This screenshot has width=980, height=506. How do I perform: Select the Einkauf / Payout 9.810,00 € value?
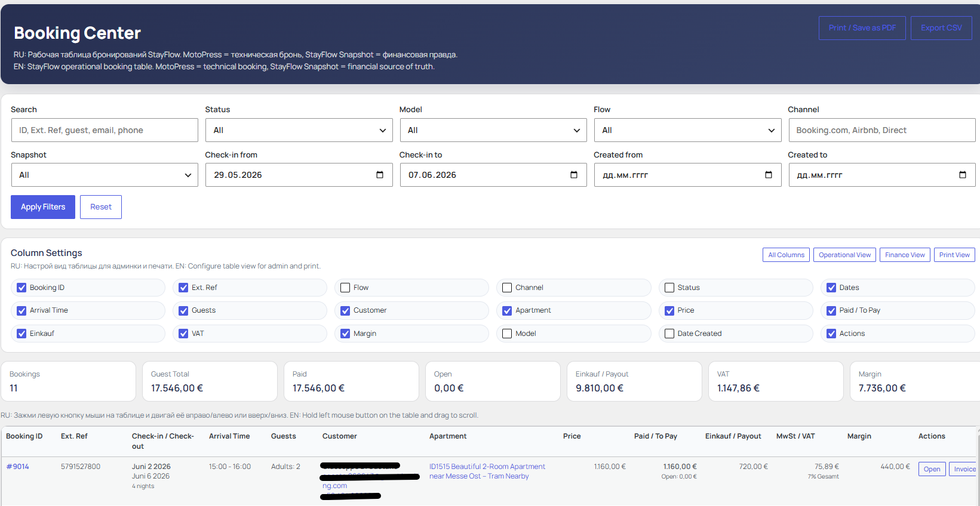click(600, 388)
